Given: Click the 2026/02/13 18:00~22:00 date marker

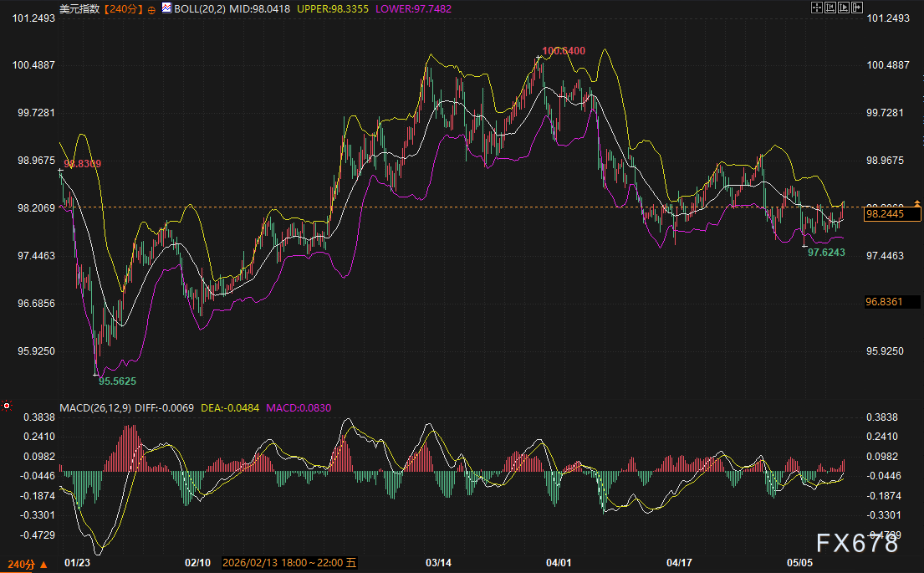Looking at the screenshot, I should point(289,562).
